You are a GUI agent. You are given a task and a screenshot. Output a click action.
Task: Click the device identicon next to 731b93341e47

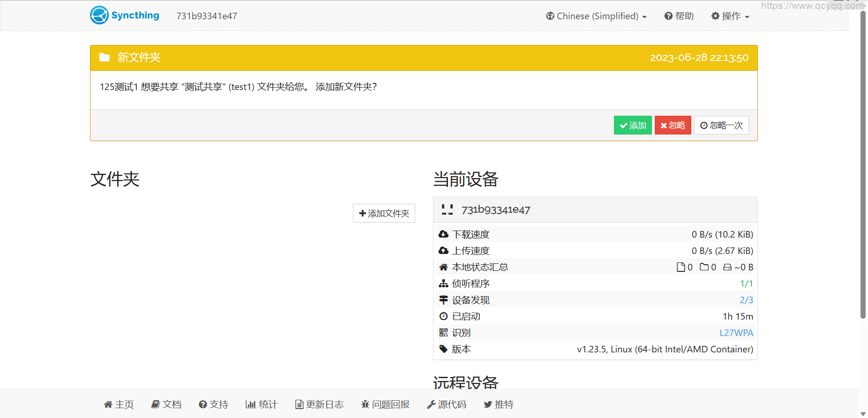tap(447, 210)
